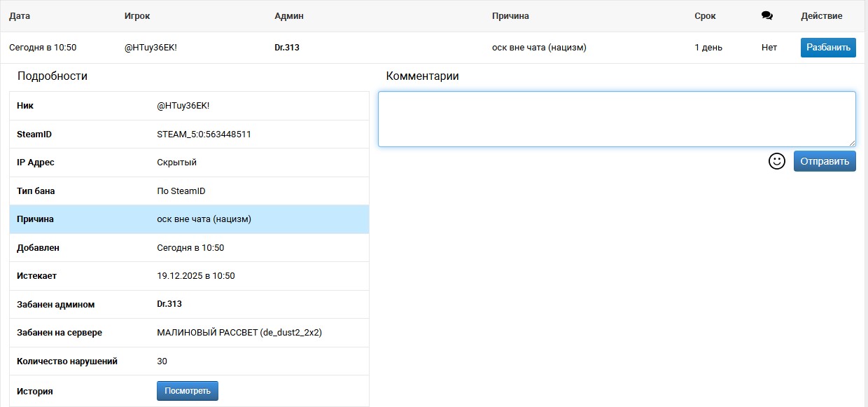
Task: Click the SteamID value STEAM_5:0:563448511
Action: 204,134
